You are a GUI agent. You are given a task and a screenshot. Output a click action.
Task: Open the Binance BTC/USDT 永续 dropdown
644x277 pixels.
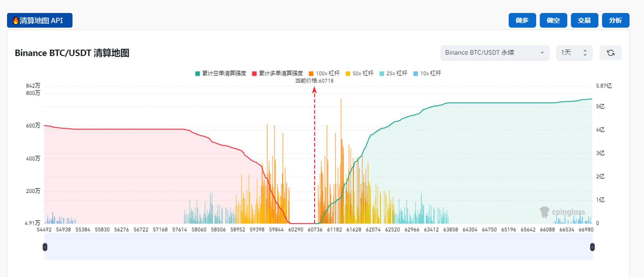(495, 53)
